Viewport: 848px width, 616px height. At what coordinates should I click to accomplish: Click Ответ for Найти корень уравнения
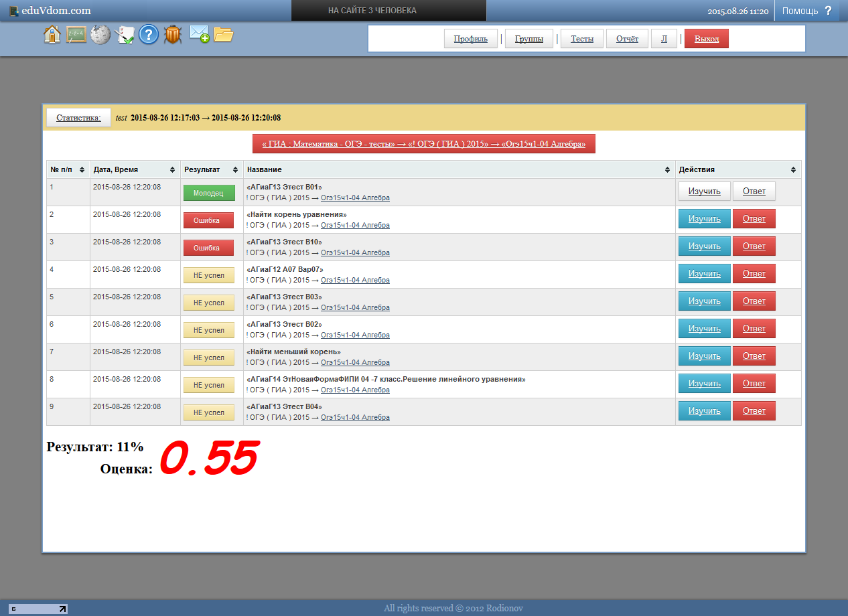point(754,219)
